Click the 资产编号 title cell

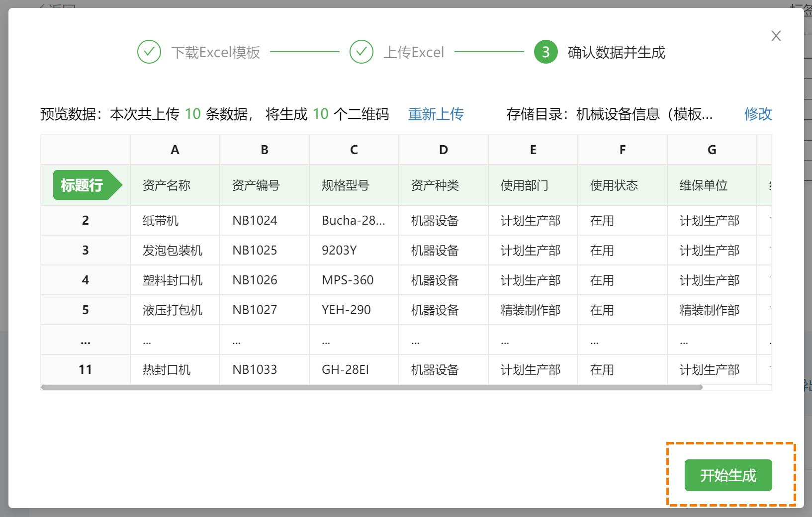click(x=265, y=185)
